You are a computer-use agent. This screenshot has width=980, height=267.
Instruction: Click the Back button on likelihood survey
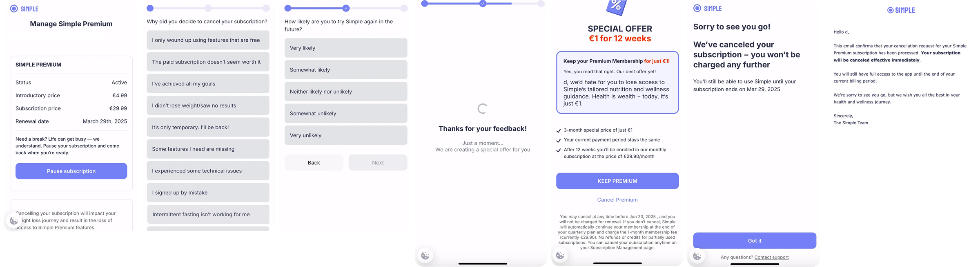tap(314, 163)
